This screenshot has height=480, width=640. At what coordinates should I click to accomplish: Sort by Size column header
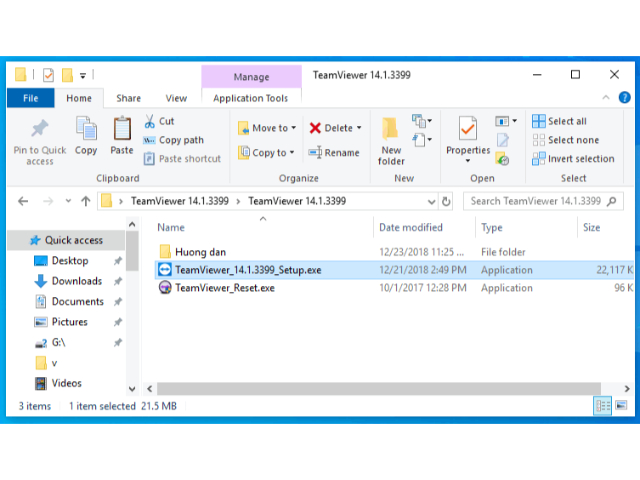pyautogui.click(x=591, y=227)
